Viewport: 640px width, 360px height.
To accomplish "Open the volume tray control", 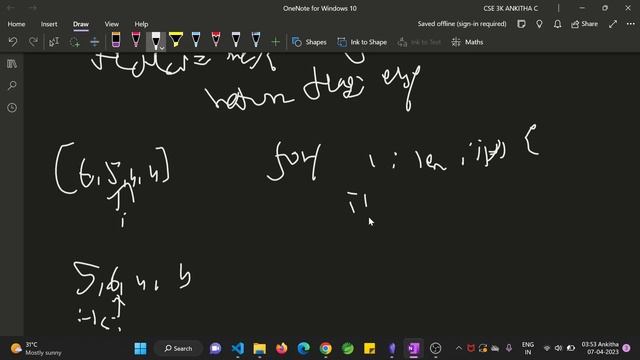I will 559,348.
